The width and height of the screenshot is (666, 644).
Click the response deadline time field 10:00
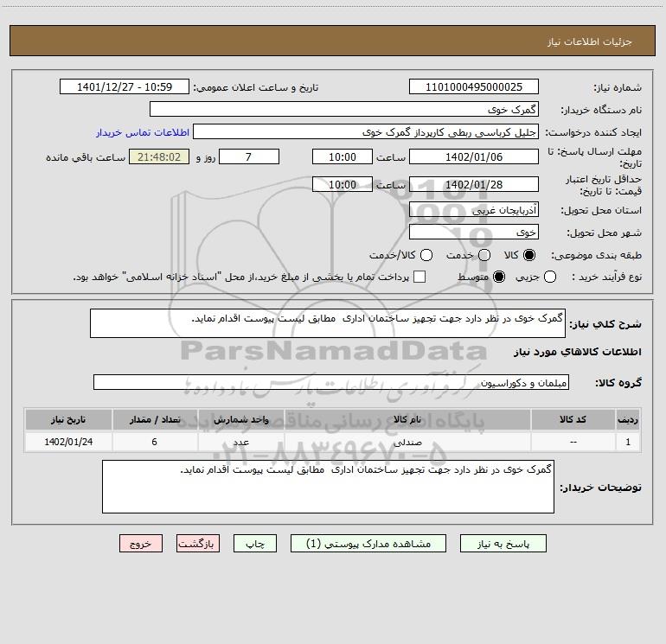coord(343,156)
